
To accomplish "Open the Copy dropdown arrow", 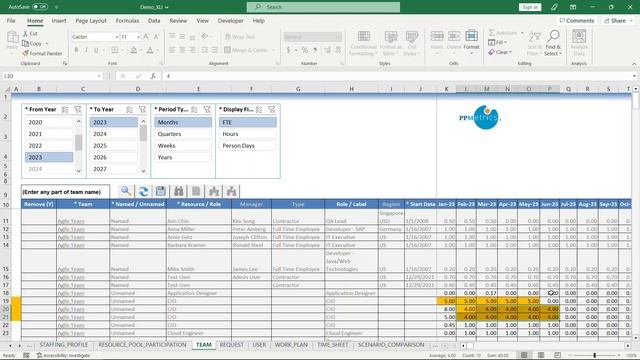I will (x=47, y=44).
